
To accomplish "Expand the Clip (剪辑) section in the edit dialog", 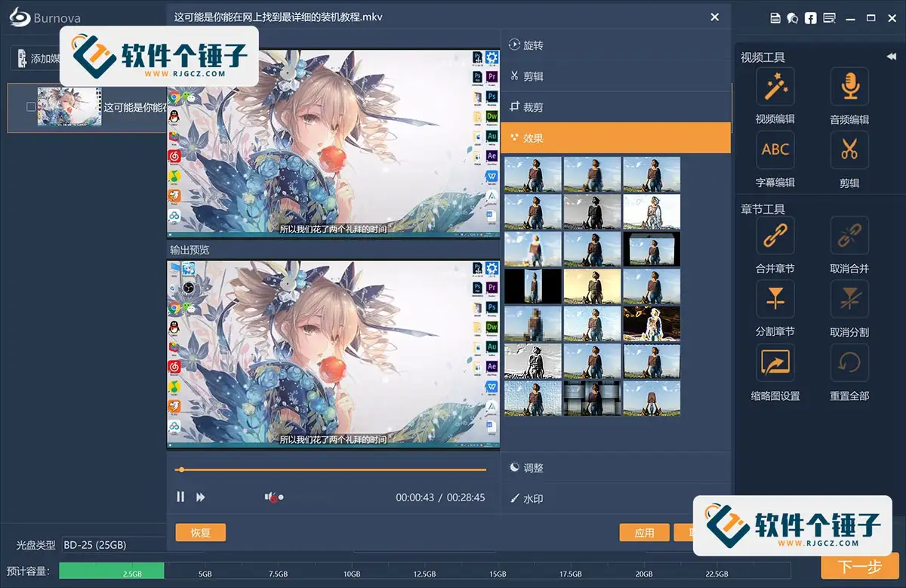I will (x=615, y=76).
